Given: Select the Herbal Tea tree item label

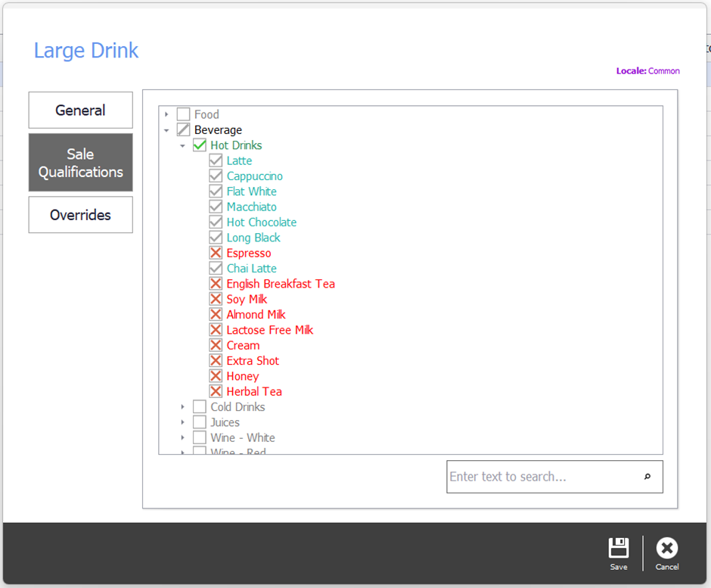Looking at the screenshot, I should click(x=254, y=392).
